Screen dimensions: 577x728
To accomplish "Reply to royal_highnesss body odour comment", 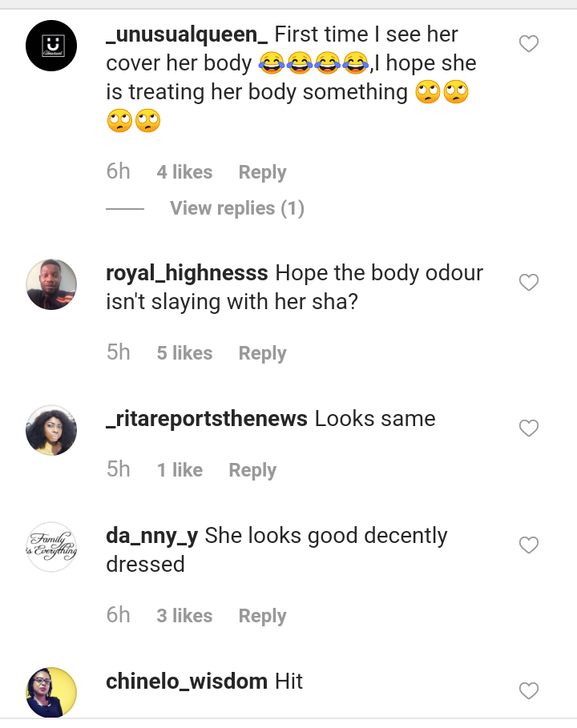I will pos(263,353).
